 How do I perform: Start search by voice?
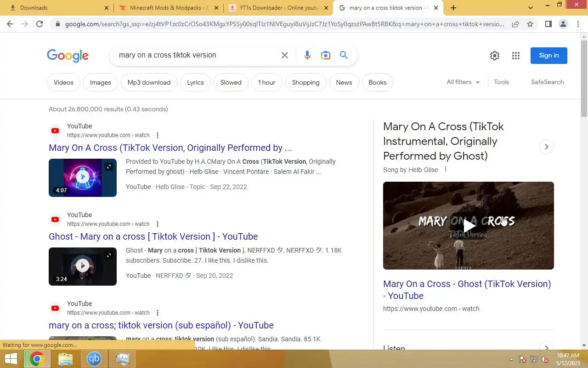307,55
